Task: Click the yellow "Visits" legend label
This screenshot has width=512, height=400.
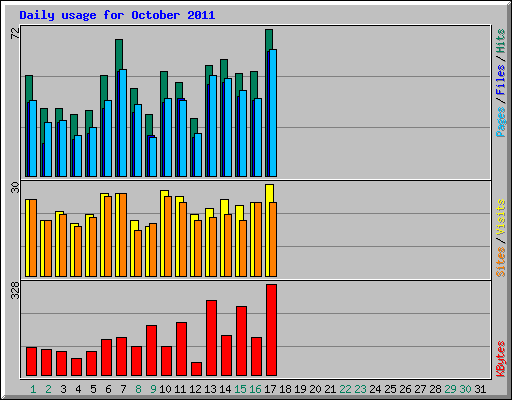Action: (x=500, y=217)
